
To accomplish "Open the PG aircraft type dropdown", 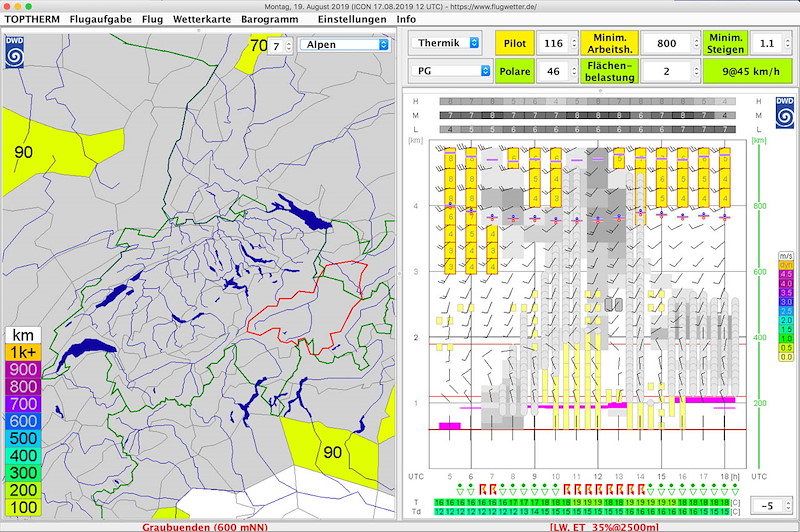I will coord(451,71).
